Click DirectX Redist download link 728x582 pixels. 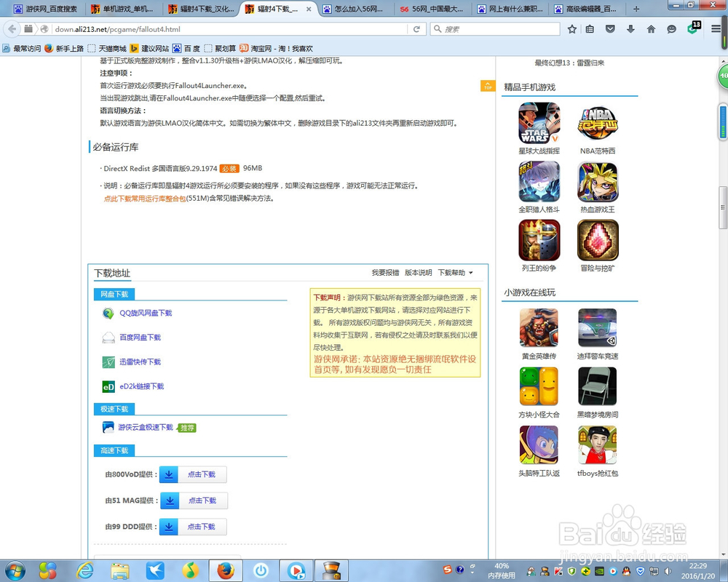(160, 169)
